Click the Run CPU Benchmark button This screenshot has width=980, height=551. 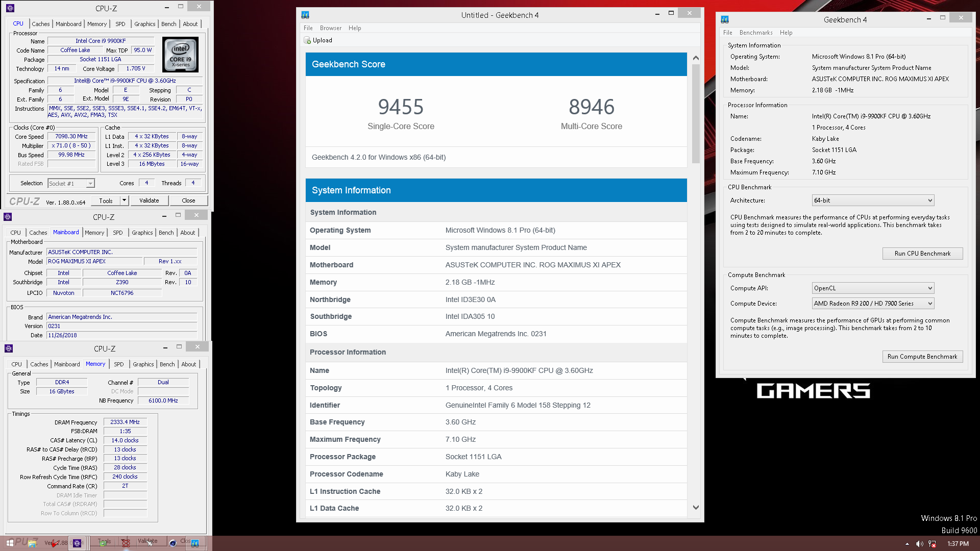click(x=922, y=254)
